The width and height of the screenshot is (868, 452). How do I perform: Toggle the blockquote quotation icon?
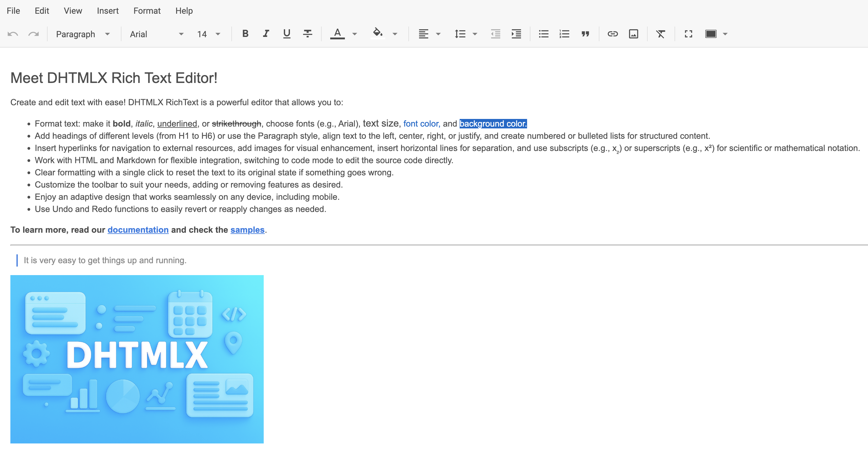click(x=585, y=34)
